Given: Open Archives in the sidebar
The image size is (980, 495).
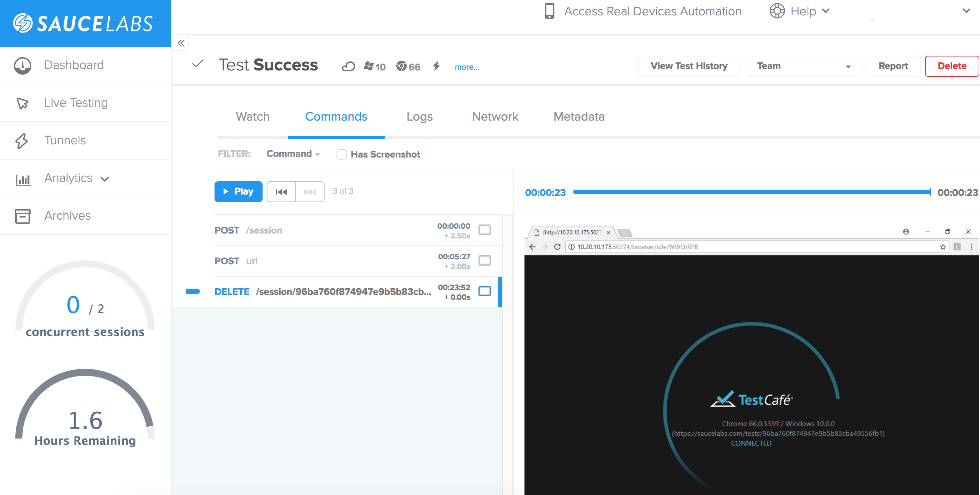Looking at the screenshot, I should coord(86,216).
